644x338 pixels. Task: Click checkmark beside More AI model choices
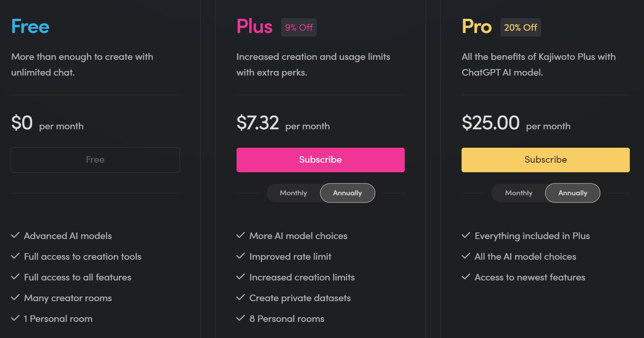(240, 235)
